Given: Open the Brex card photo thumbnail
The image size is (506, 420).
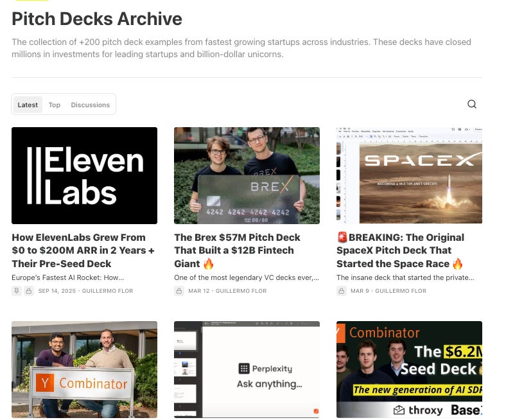Looking at the screenshot, I should (x=247, y=175).
